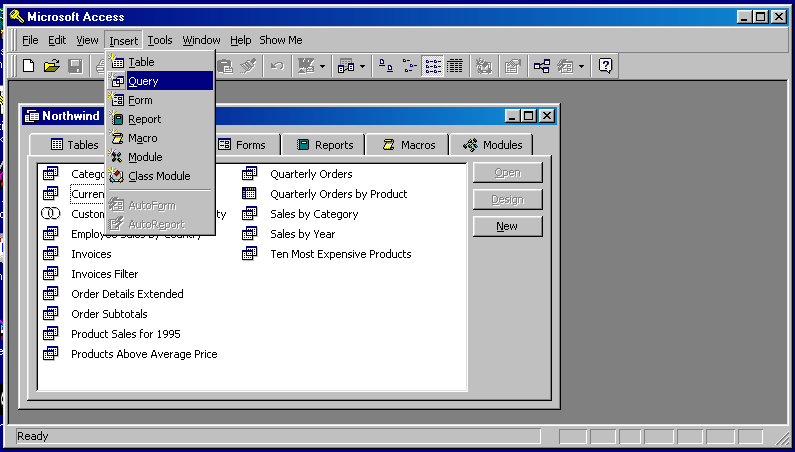Viewport: 795px width, 452px height.
Task: Open the Relationships window from toolbar
Action: (x=541, y=66)
